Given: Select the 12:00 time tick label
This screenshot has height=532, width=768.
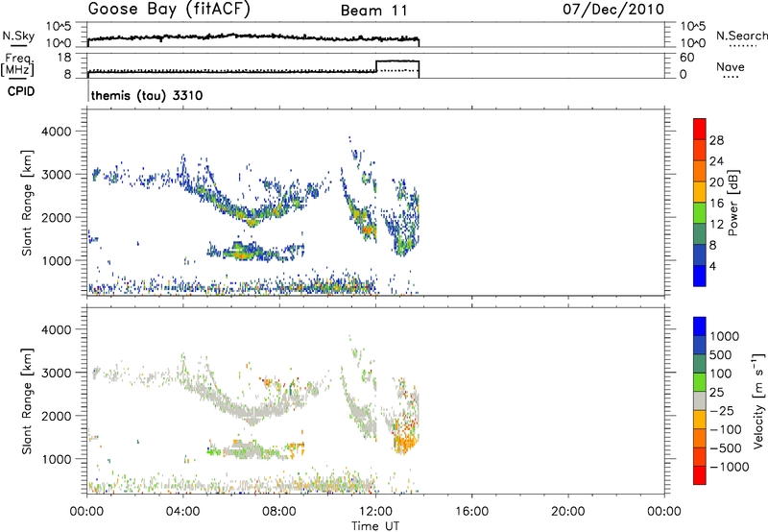Looking at the screenshot, I should tap(375, 512).
